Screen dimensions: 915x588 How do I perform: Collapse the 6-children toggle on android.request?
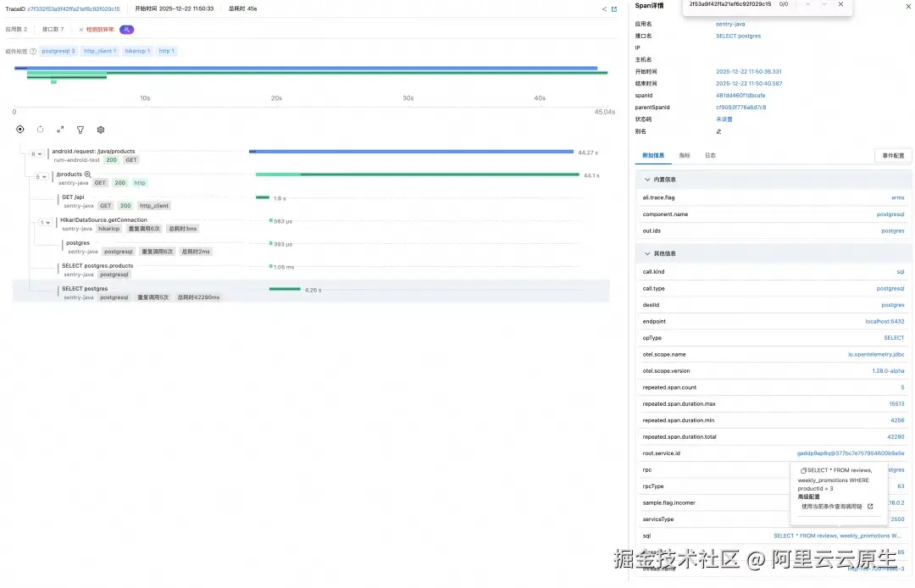coord(36,154)
